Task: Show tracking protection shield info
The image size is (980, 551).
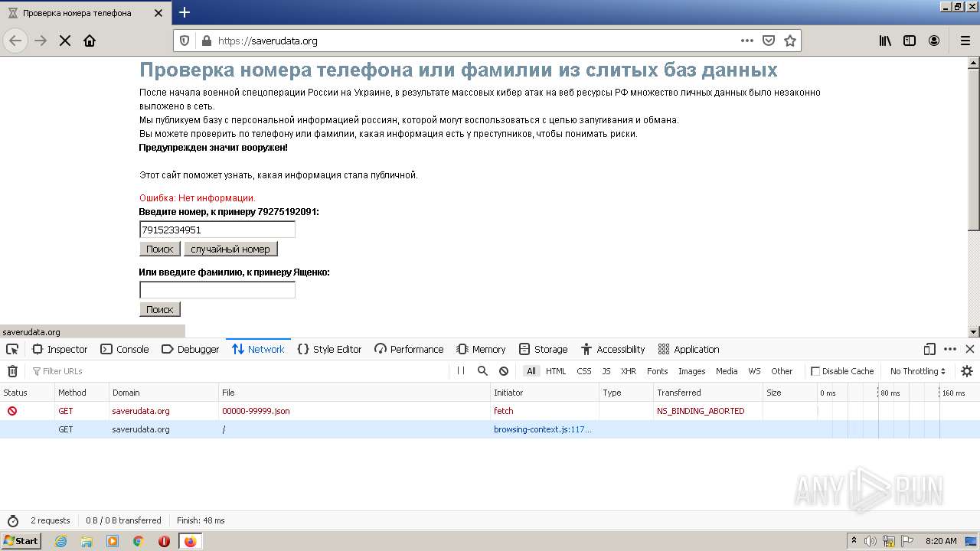Action: coord(185,41)
